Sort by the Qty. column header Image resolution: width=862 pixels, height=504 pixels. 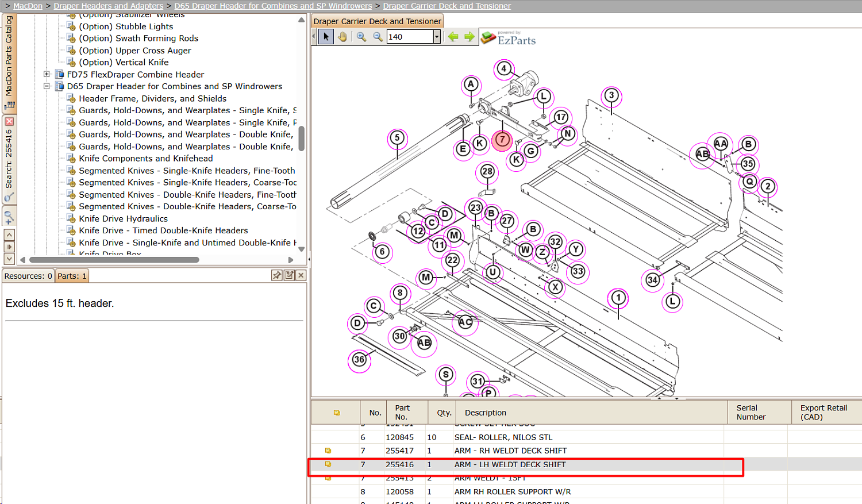(442, 412)
